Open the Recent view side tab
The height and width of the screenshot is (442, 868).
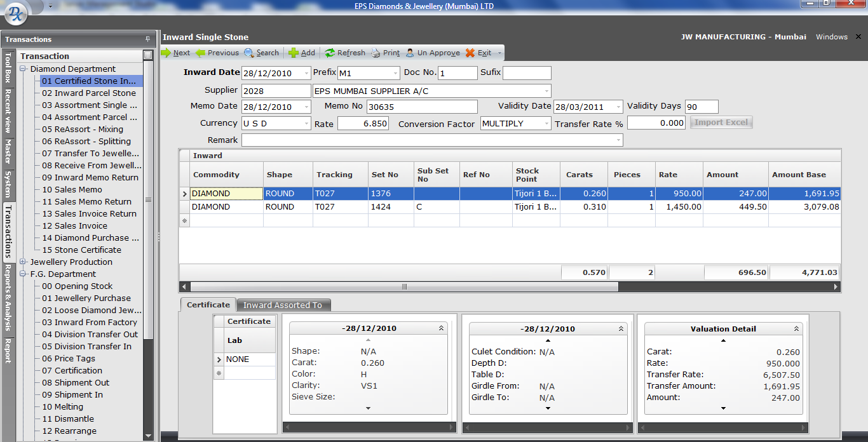(8, 110)
